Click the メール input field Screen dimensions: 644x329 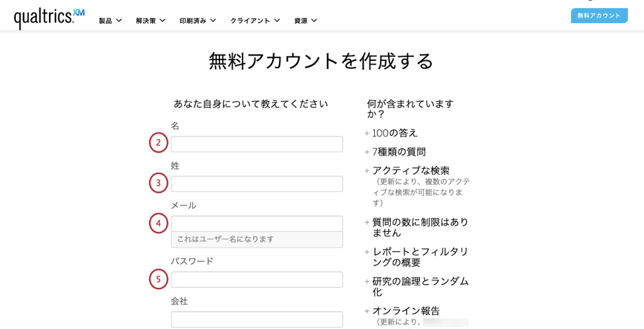pos(257,224)
